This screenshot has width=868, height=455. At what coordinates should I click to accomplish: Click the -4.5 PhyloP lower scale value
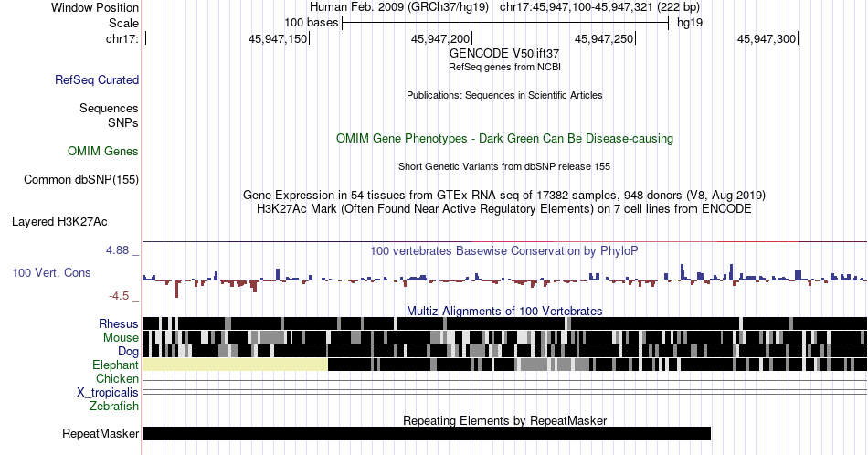click(x=119, y=296)
